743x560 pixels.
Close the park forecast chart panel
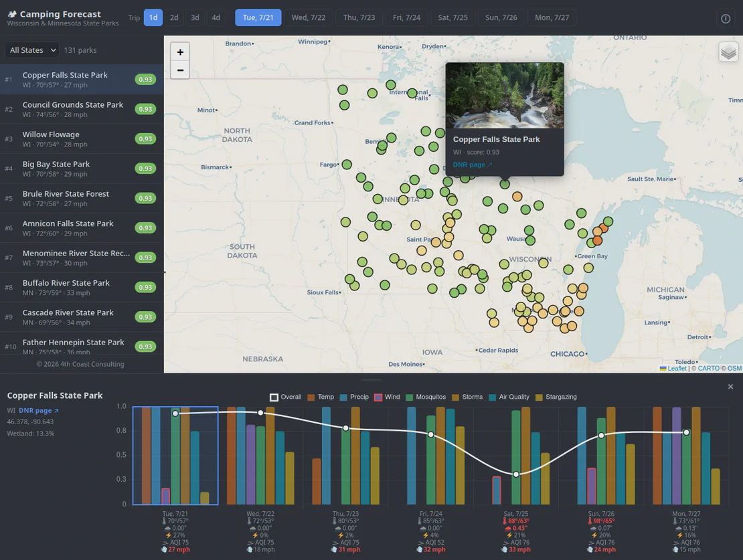pyautogui.click(x=730, y=387)
